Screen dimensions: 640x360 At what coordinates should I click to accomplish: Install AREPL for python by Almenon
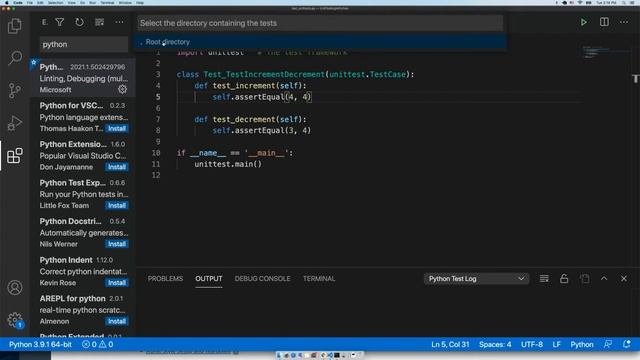[x=117, y=321]
